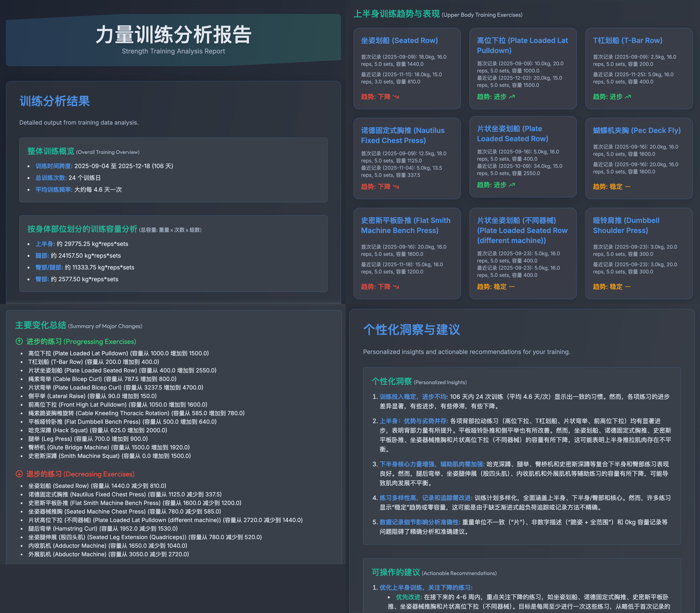Click the 总训练次数 entry in training overview
Viewport: 700px width, 613px height.
[x=68, y=178]
